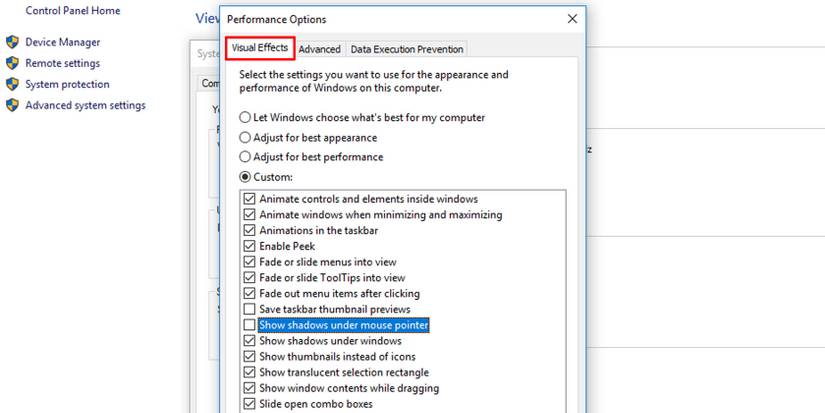Open the Advanced system settings link
The height and width of the screenshot is (413, 825).
[85, 105]
